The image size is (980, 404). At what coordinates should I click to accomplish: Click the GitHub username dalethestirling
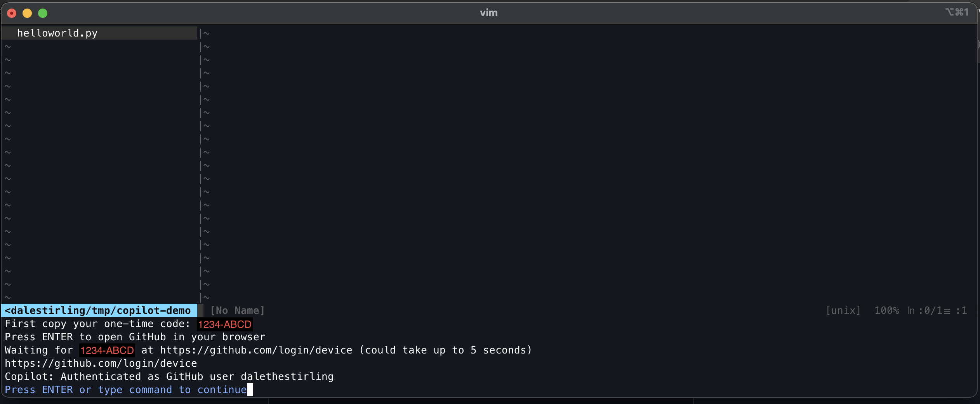tap(287, 377)
